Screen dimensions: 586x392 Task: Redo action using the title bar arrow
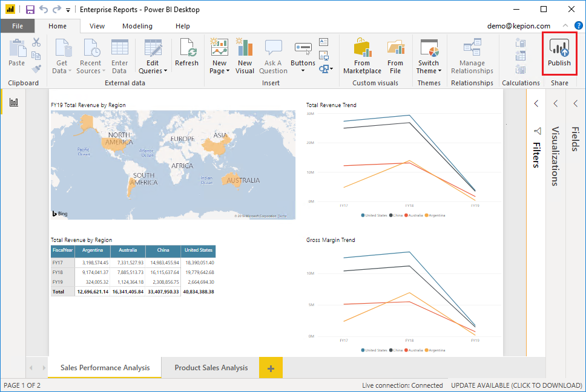click(56, 9)
